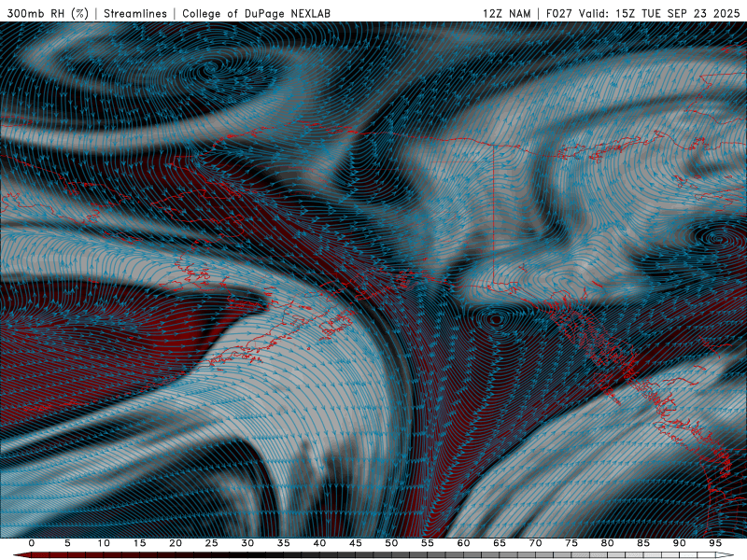Click the "30" colorbar scale label

(247, 543)
